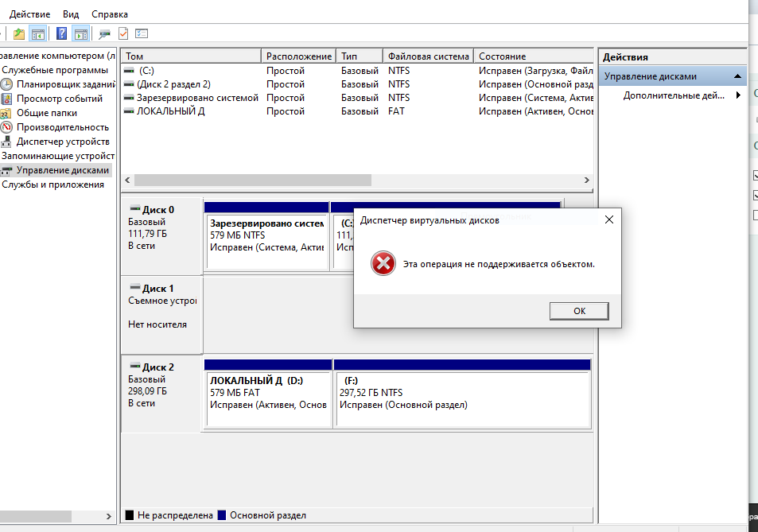Click the Диспетчер устройств label
Screen dimensions: 758x532
tap(63, 142)
